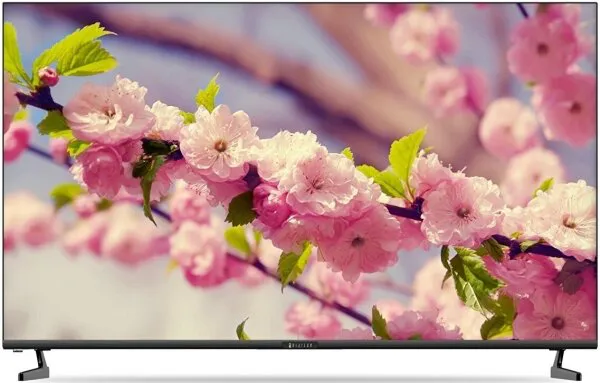This screenshot has height=383, width=600.
Task: Click the dark bottom bezel of the TV
Action: (x=300, y=344)
